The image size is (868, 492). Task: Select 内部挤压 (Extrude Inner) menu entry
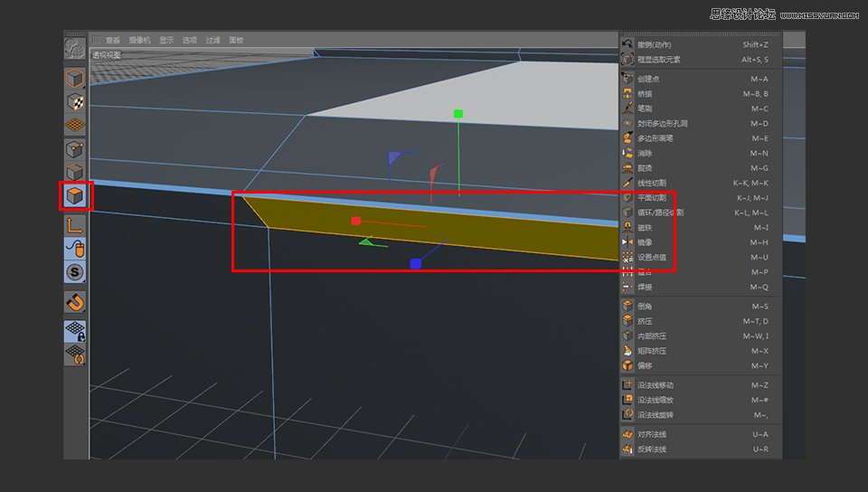tap(651, 336)
